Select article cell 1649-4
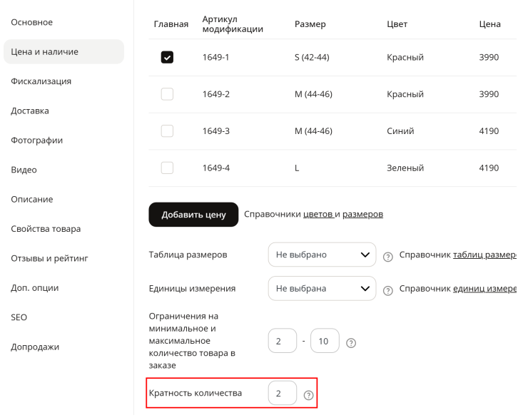528x420 pixels. click(216, 168)
